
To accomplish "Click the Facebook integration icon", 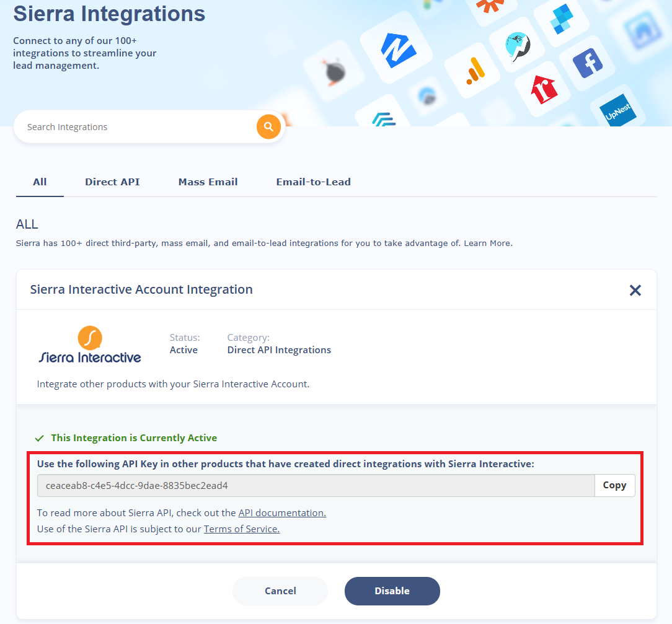I will (587, 64).
